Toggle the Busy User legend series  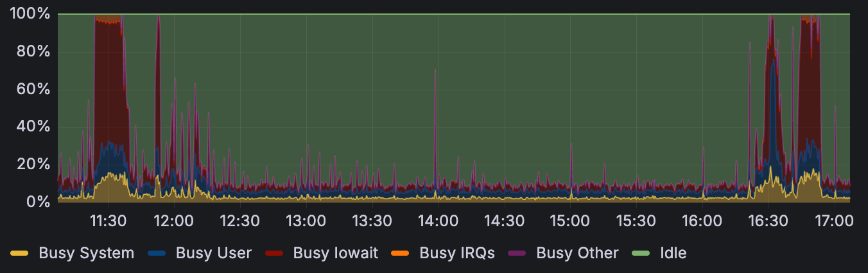[x=214, y=253]
